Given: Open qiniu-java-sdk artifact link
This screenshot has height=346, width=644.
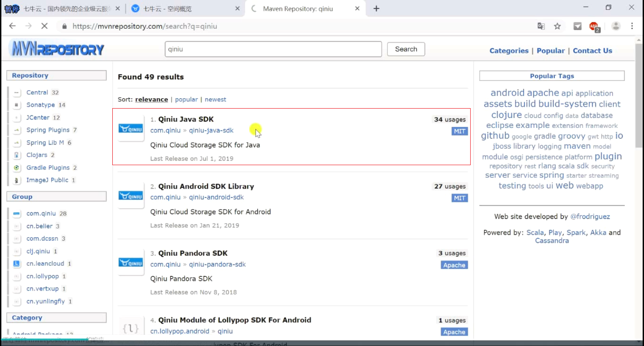Looking at the screenshot, I should 211,130.
